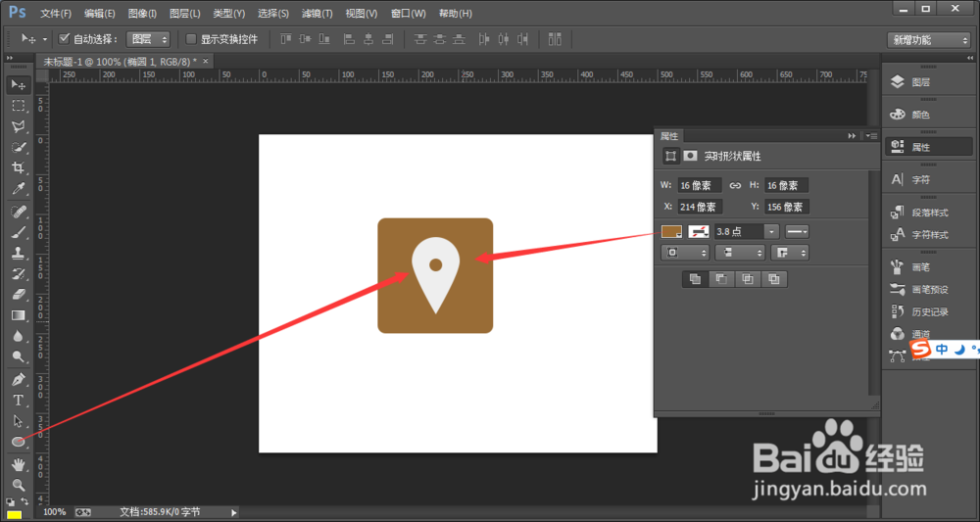This screenshot has height=522, width=980.
Task: Open the 图像(I) menu
Action: [142, 13]
